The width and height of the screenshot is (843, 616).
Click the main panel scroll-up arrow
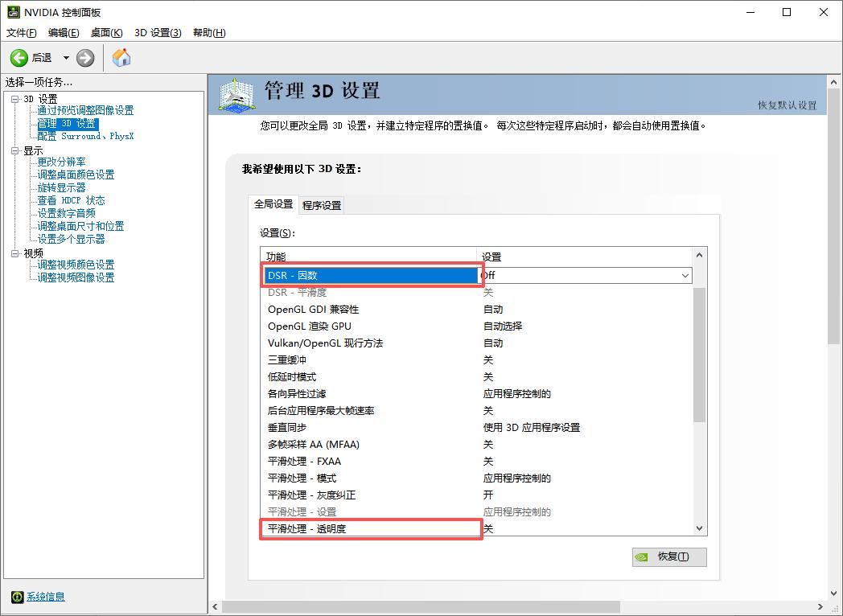coord(834,83)
